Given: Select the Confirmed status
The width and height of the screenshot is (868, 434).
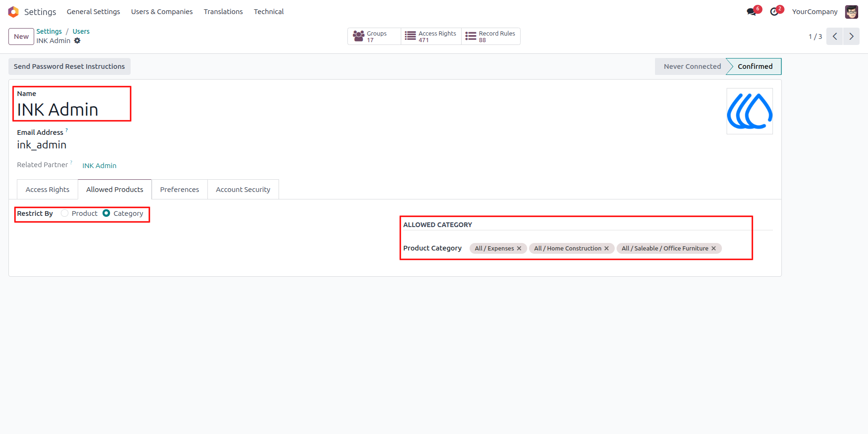Looking at the screenshot, I should pyautogui.click(x=755, y=66).
